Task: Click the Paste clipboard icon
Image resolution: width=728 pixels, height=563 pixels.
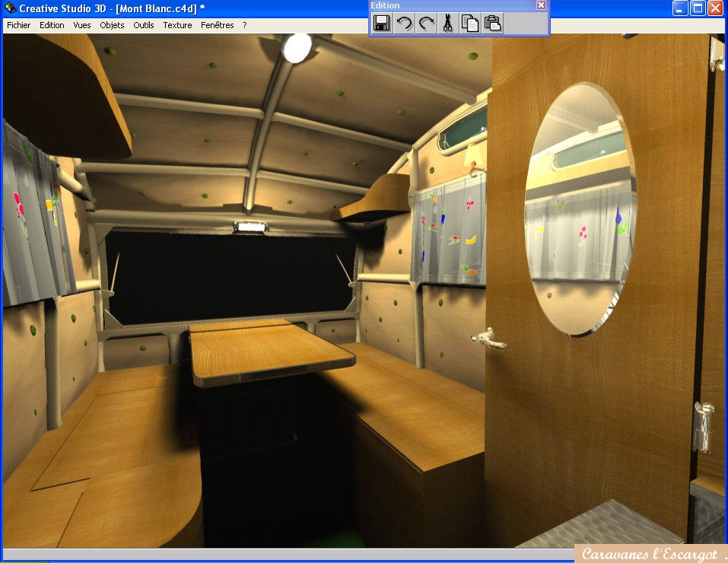Action: (493, 24)
